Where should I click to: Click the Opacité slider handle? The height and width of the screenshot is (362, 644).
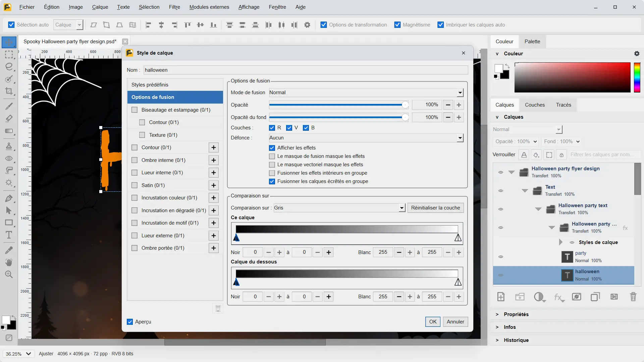click(x=405, y=105)
